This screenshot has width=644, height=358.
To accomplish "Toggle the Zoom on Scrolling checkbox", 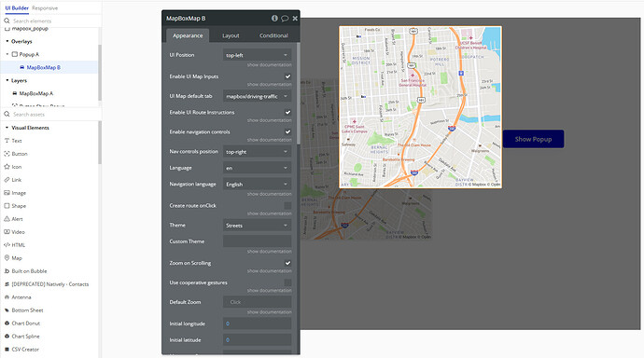I will (287, 263).
